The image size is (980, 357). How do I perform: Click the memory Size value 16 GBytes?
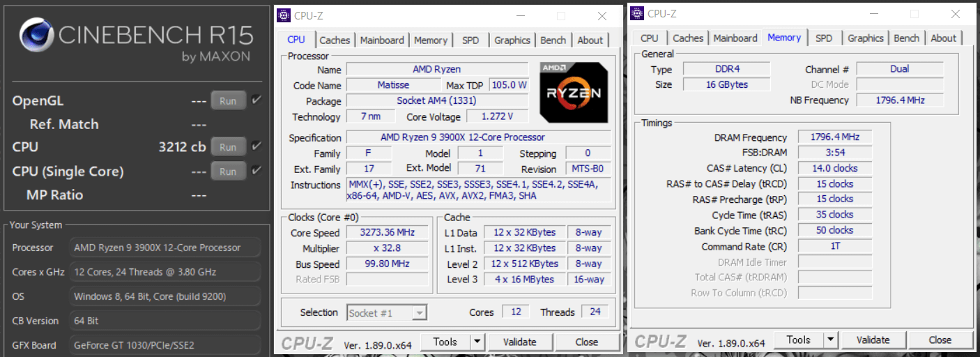726,84
